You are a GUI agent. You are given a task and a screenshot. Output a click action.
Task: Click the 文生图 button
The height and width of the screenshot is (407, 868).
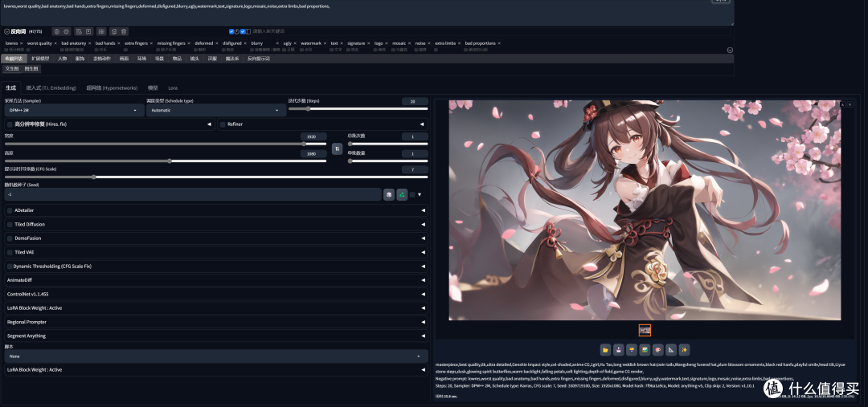click(11, 69)
